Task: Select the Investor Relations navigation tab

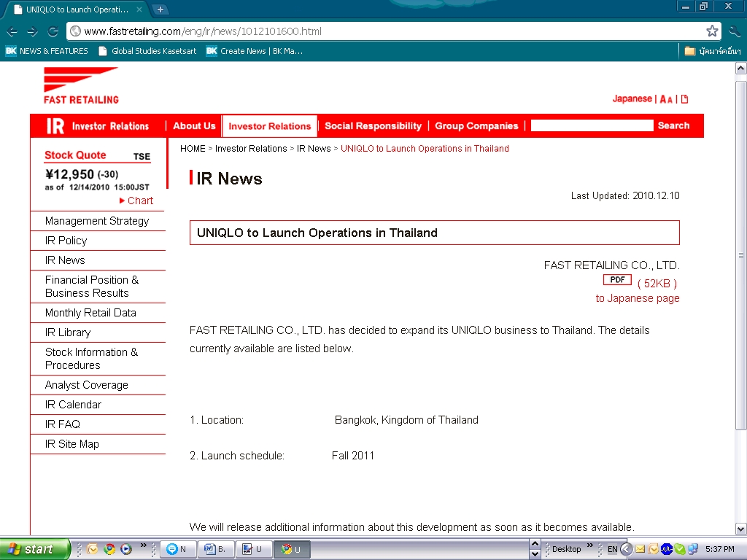Action: tap(270, 126)
